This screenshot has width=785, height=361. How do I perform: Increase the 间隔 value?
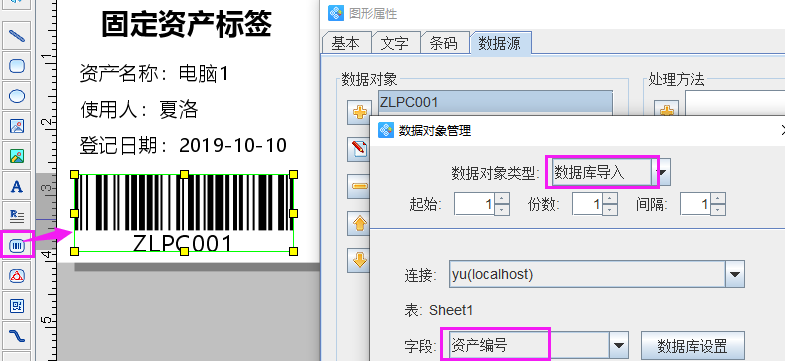(x=718, y=199)
